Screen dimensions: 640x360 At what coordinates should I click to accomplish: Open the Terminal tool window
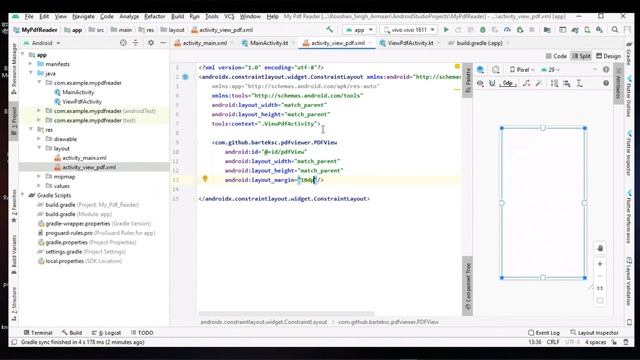(38, 333)
